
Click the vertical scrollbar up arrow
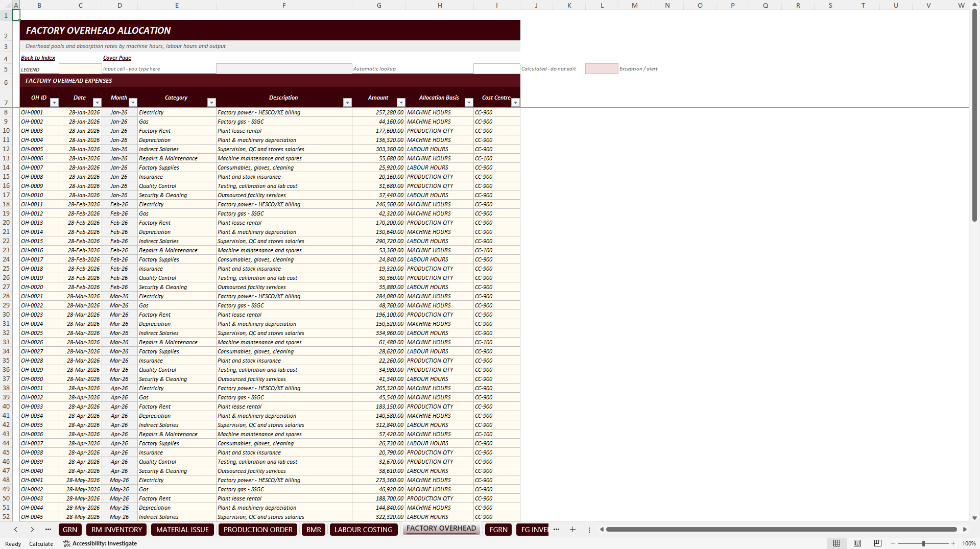coord(974,5)
